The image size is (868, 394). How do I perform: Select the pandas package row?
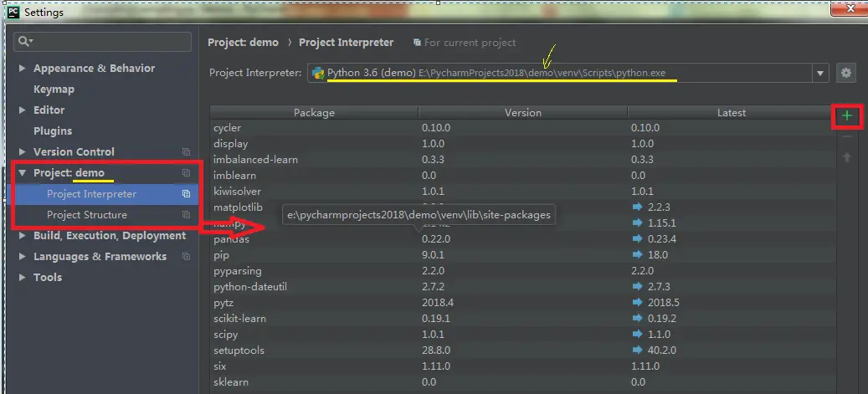click(522, 239)
